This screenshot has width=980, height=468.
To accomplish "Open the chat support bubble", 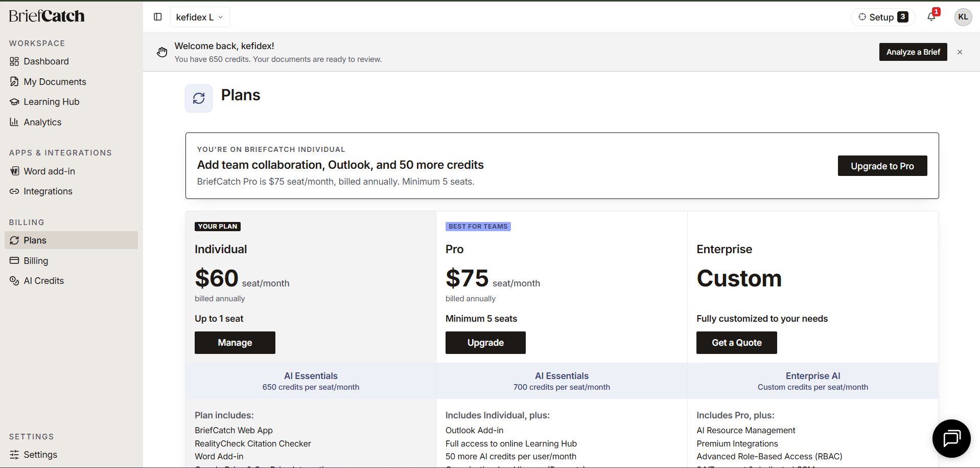I will (951, 438).
